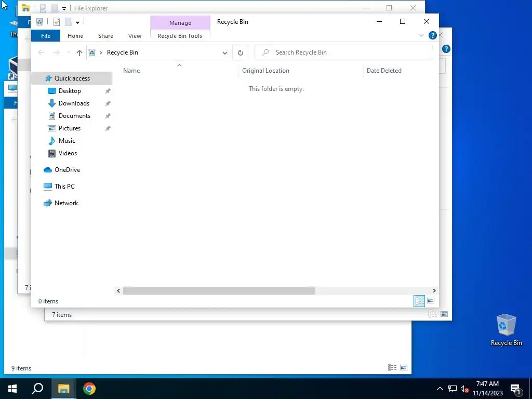Open Pictures in the navigation pane
Image resolution: width=532 pixels, height=399 pixels.
tap(70, 128)
